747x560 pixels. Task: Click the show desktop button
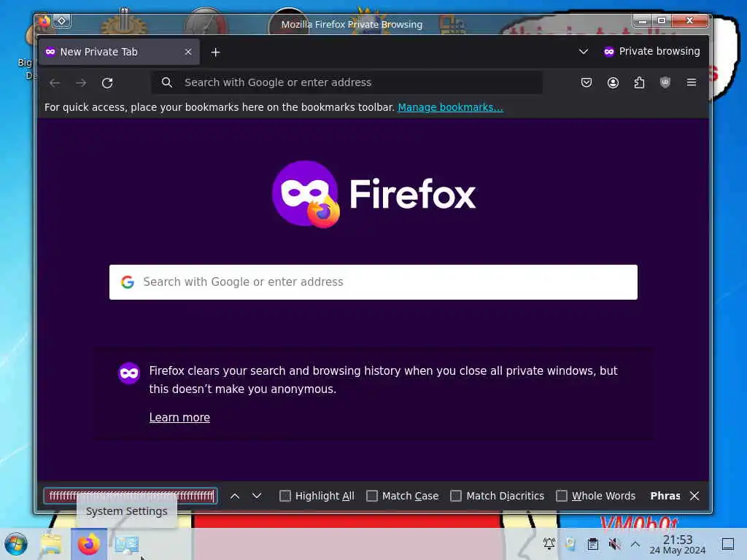[x=728, y=544]
